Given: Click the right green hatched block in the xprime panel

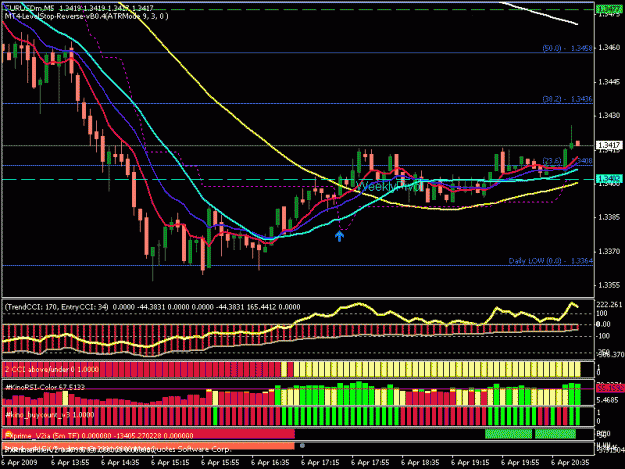Looking at the screenshot, I should (x=555, y=434).
